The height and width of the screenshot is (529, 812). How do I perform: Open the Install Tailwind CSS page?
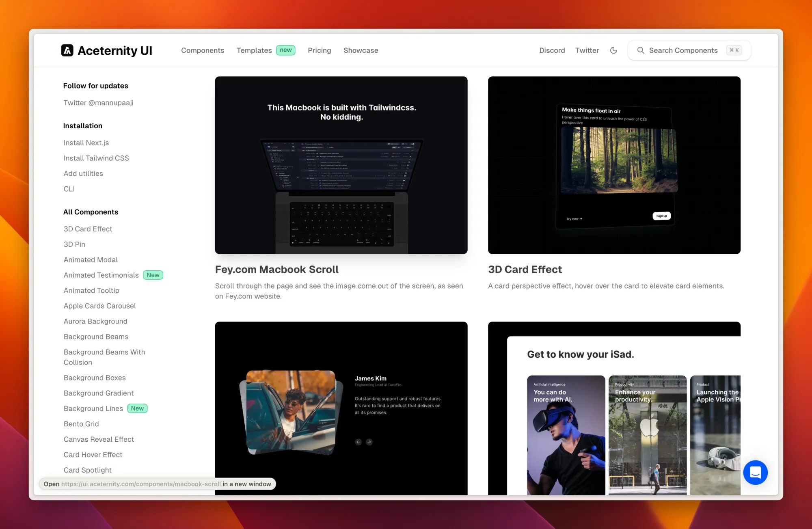tap(96, 158)
